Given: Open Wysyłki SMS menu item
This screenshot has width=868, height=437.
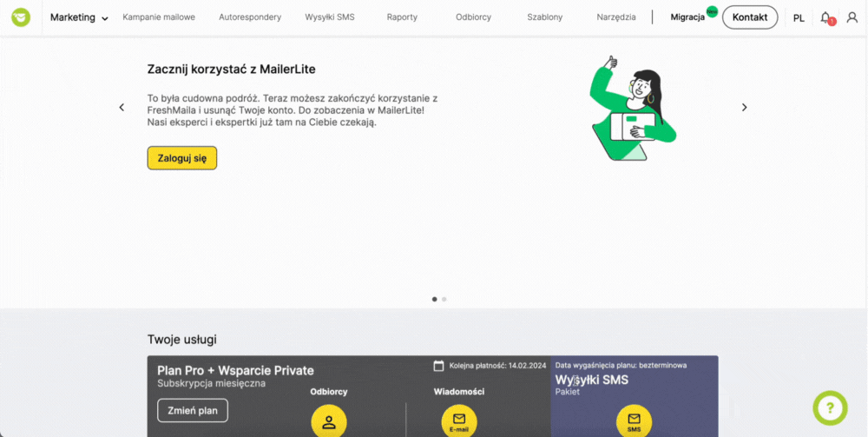Looking at the screenshot, I should [x=329, y=17].
